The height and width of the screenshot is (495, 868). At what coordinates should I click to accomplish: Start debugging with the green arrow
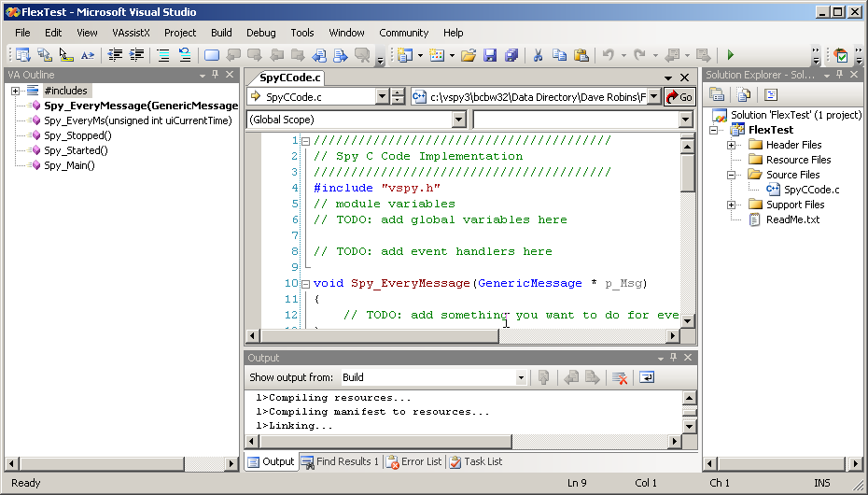pos(731,55)
